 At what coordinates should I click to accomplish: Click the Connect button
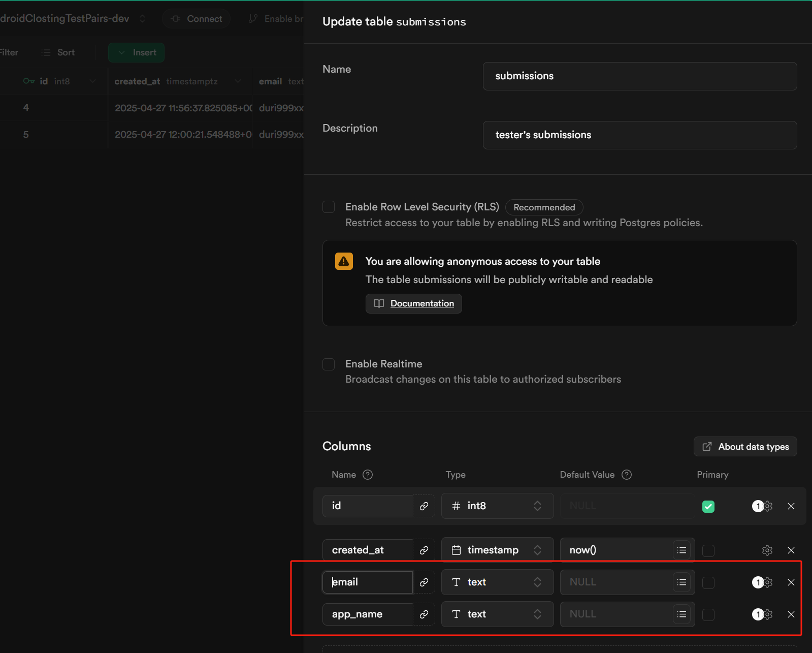click(x=197, y=19)
